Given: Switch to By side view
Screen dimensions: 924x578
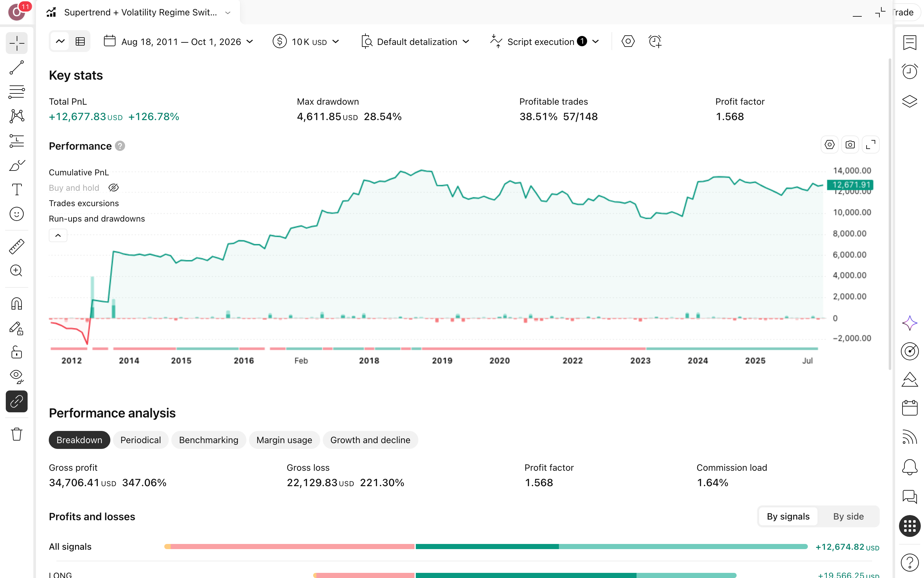Looking at the screenshot, I should [x=848, y=516].
